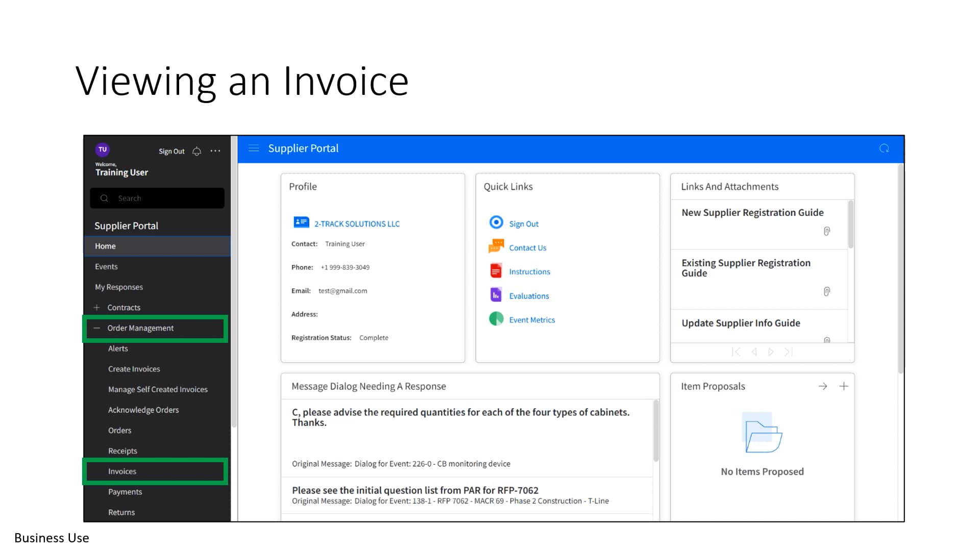Collapse the Order Management section
The height and width of the screenshot is (551, 980).
point(97,328)
